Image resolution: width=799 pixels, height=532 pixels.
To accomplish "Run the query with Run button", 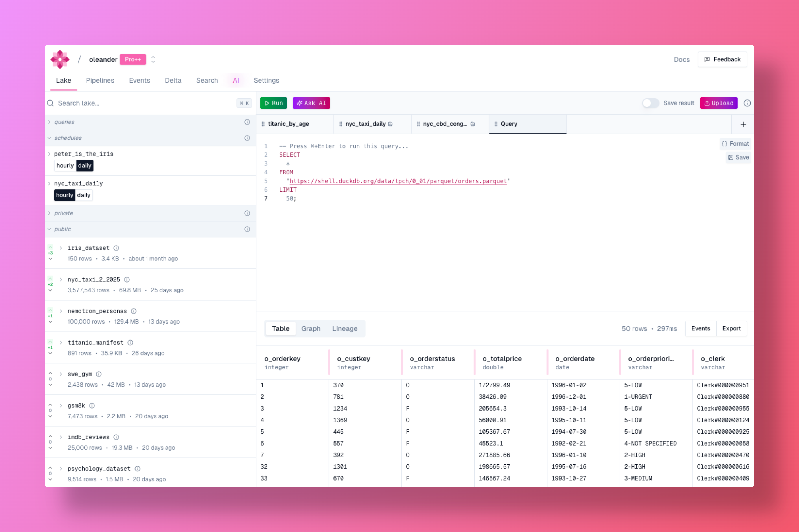I will coord(273,103).
